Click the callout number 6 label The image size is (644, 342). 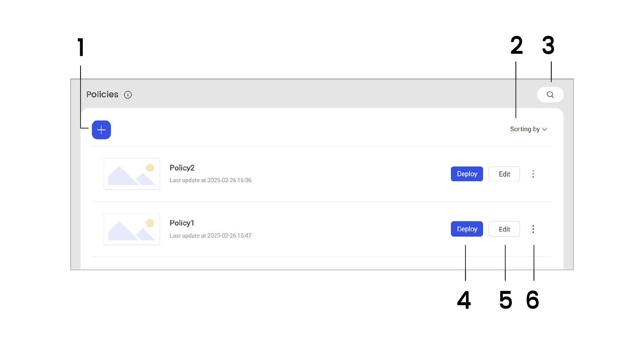pos(532,300)
